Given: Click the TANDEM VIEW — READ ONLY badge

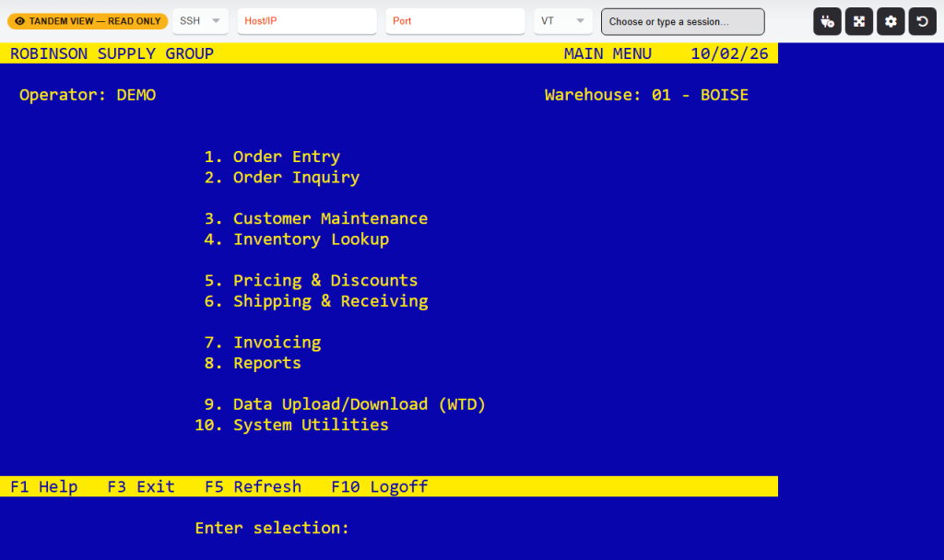Looking at the screenshot, I should point(88,21).
